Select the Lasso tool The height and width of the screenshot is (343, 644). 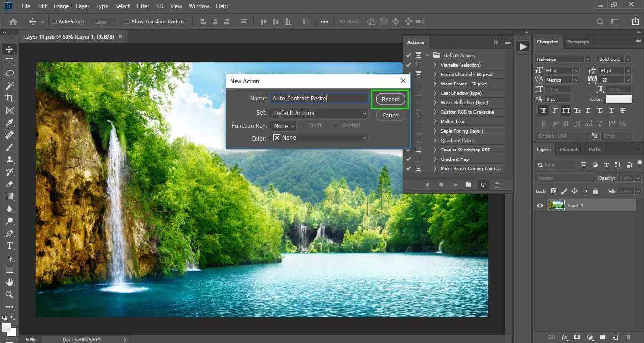pyautogui.click(x=9, y=74)
